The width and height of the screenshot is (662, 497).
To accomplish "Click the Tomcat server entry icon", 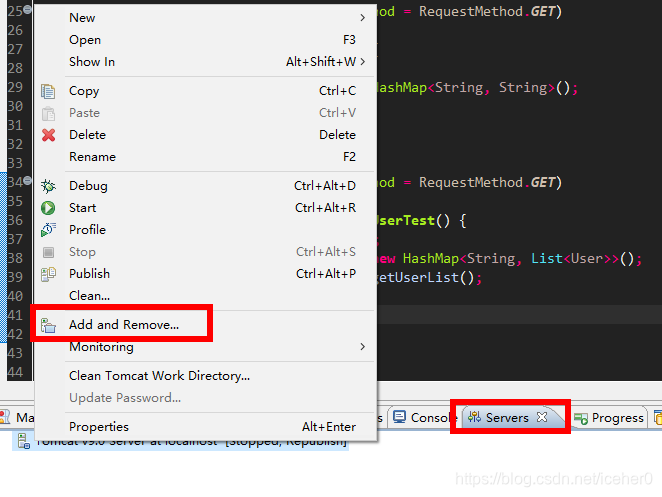I will [x=24, y=441].
